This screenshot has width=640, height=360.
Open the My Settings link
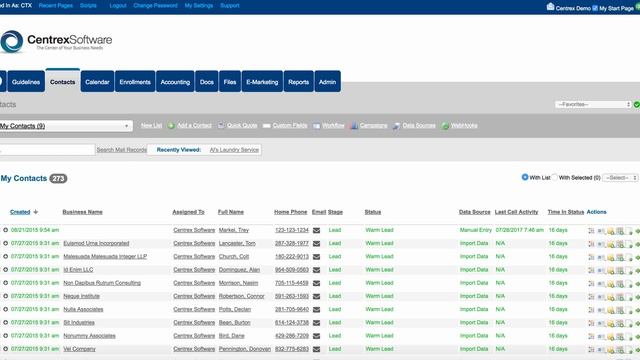point(199,6)
